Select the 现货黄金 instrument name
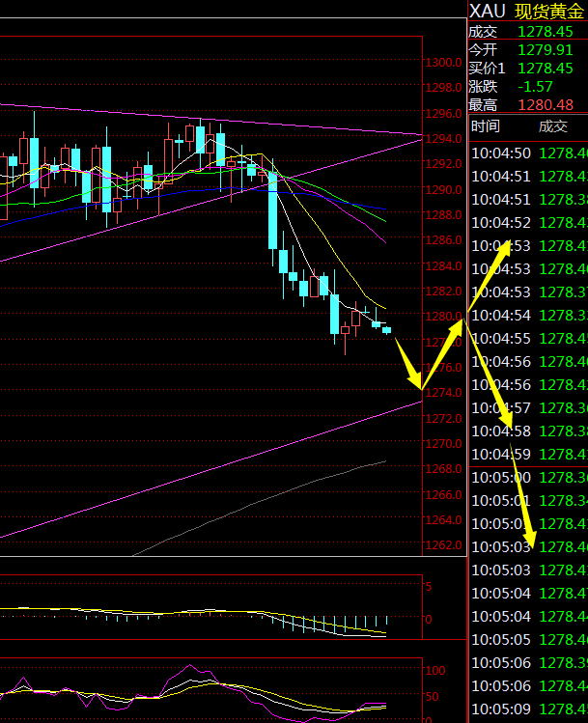The width and height of the screenshot is (588, 723). (549, 11)
